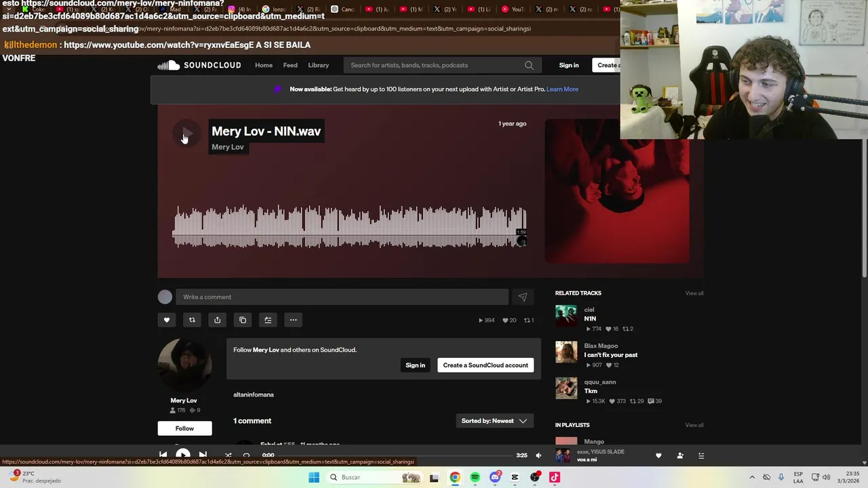Open the Feed nav item

(x=290, y=65)
